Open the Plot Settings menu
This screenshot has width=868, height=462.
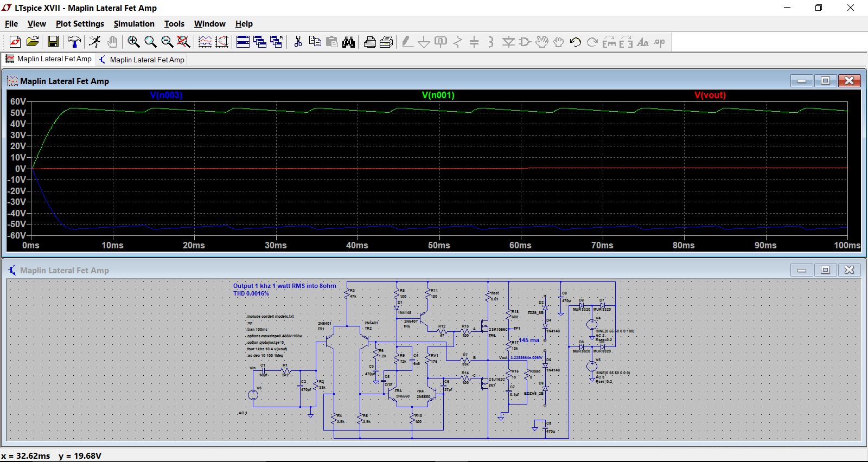coord(80,24)
